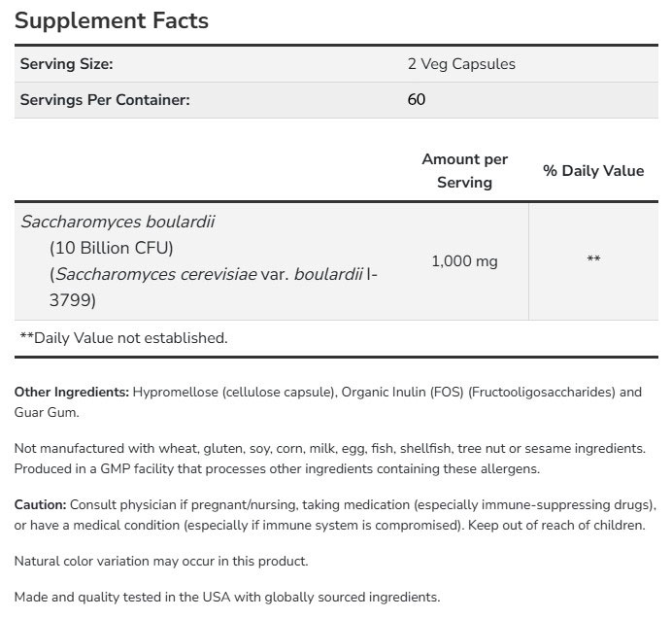Select the servings value 60
Viewport: 672px width, 618px height.
pyautogui.click(x=417, y=99)
